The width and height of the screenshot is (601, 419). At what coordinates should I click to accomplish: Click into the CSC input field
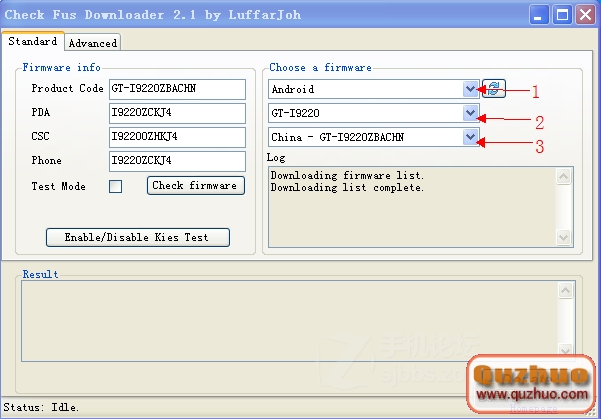point(177,137)
